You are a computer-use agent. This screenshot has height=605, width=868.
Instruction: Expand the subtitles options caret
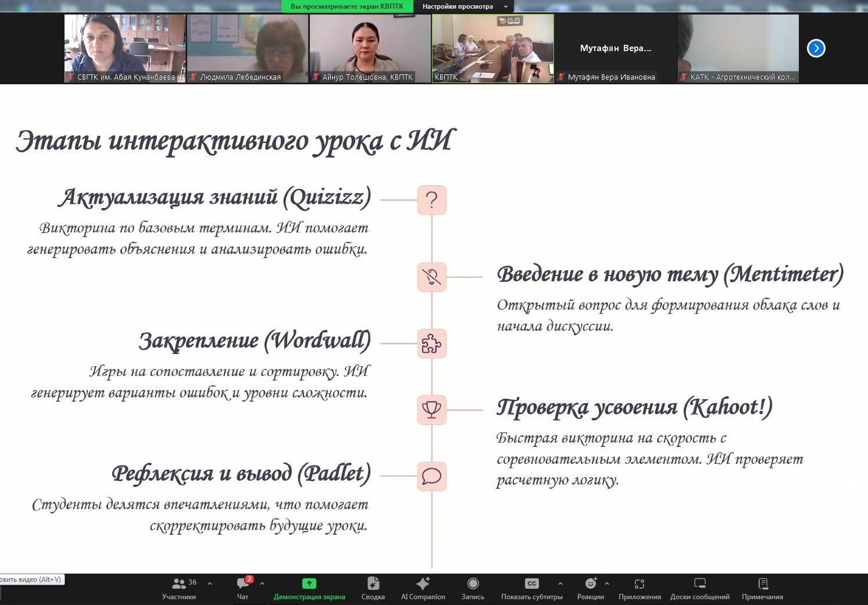coord(560,583)
